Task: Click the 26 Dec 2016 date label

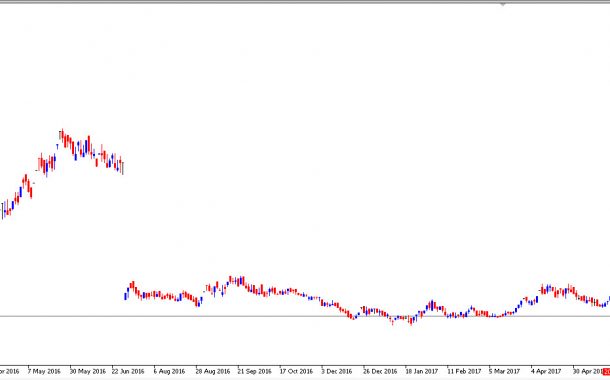Action: point(380,371)
